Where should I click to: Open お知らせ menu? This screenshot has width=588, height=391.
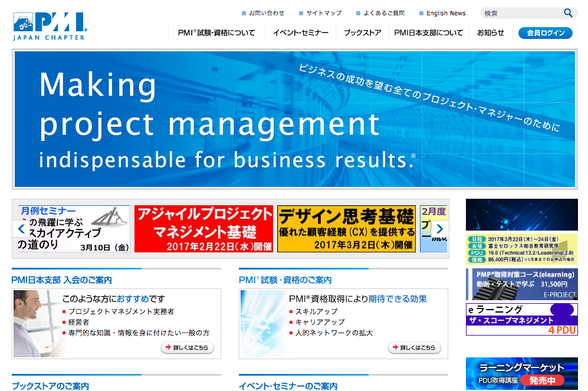point(491,32)
